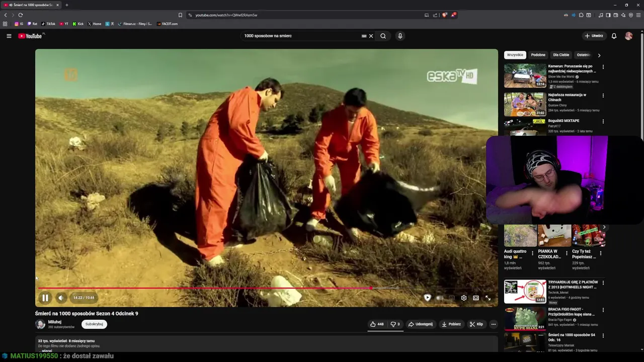Toggle subtitles in the video player
This screenshot has height=362, width=644.
coord(452,298)
